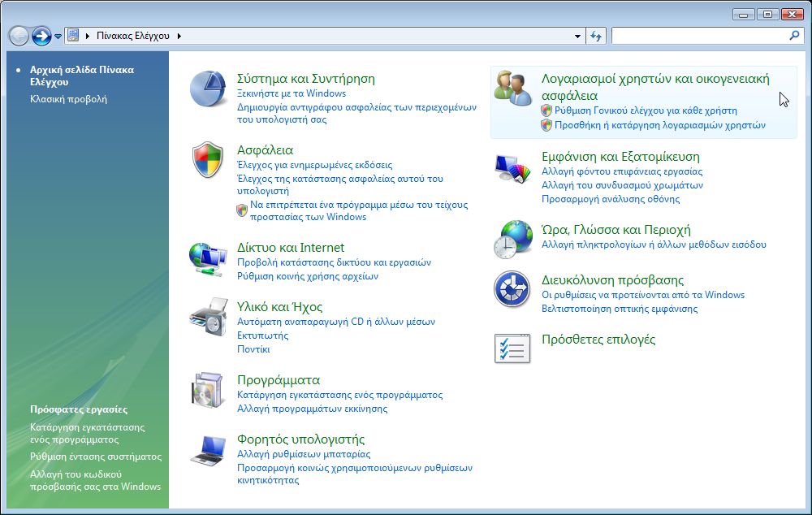
Task: Click Προσαρμογή ανάλυσης οθόνης
Action: pyautogui.click(x=611, y=199)
